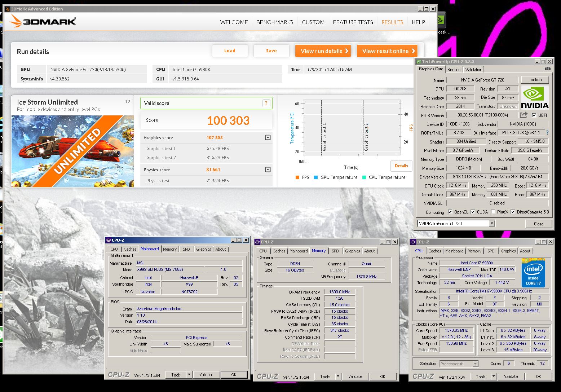Click View result online button

(387, 51)
